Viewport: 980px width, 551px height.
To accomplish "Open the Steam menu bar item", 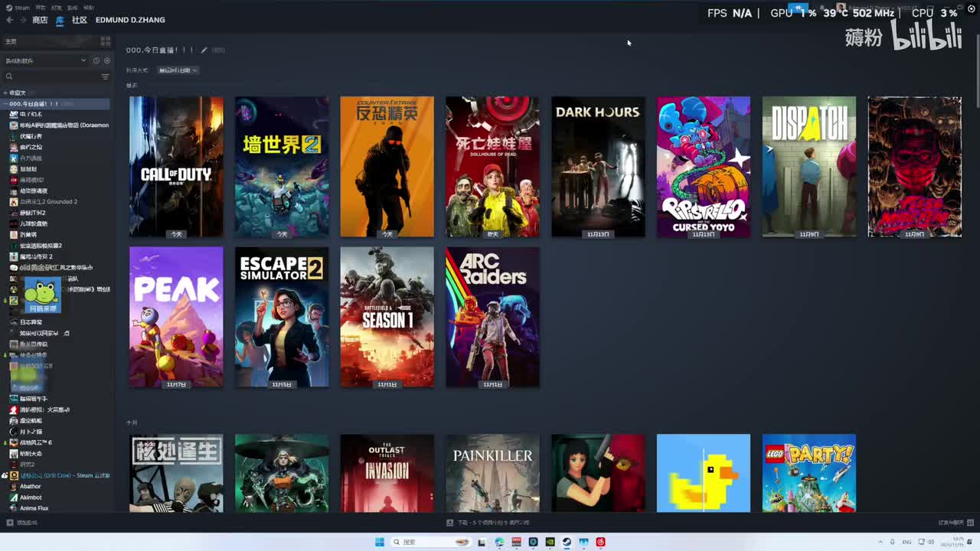I will [x=22, y=8].
